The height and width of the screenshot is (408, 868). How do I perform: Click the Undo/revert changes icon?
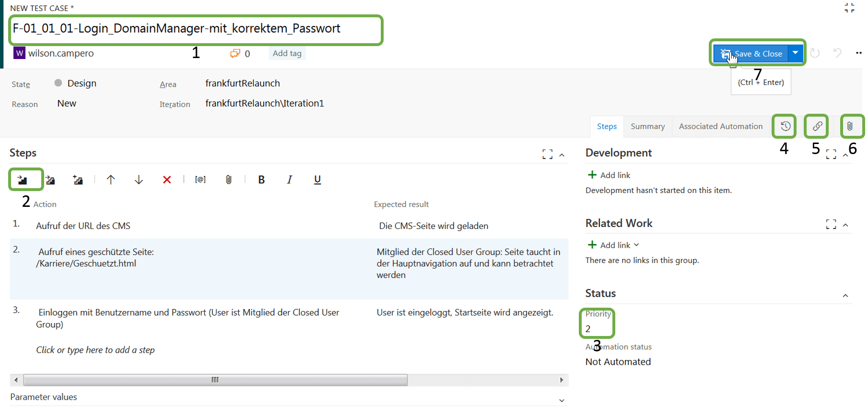click(x=837, y=53)
